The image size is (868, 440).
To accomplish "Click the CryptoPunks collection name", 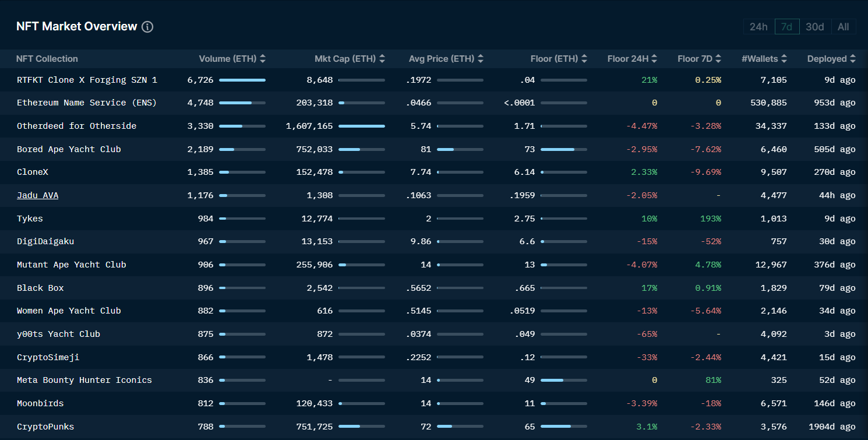I will (45, 427).
